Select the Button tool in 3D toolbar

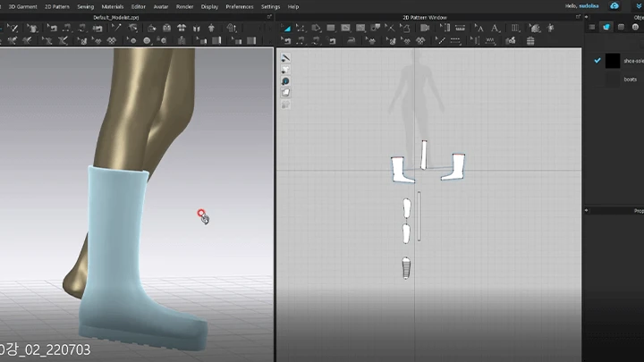tap(147, 40)
